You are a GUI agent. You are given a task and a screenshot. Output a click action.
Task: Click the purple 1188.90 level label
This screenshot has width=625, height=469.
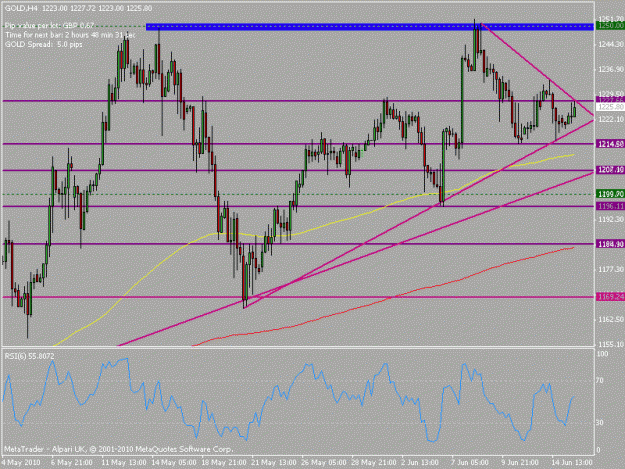pos(610,244)
